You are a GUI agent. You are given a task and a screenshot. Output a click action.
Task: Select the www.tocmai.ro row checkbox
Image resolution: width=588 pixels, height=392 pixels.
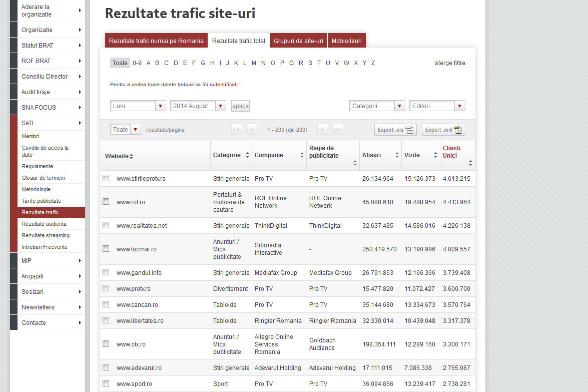coord(106,249)
